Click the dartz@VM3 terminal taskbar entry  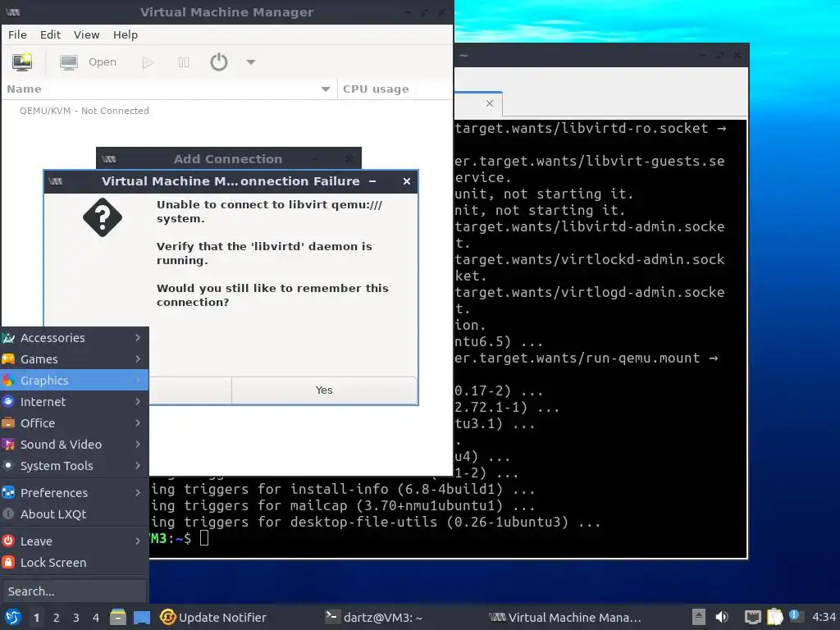374,618
